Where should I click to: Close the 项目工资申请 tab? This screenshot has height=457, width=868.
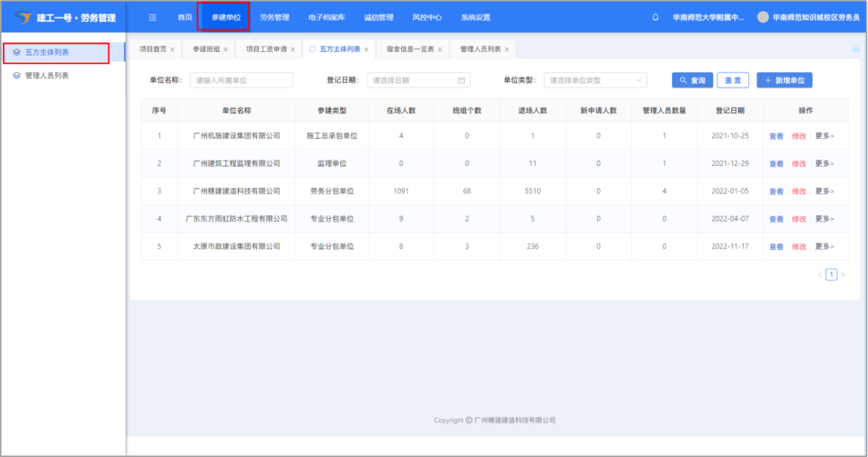293,50
